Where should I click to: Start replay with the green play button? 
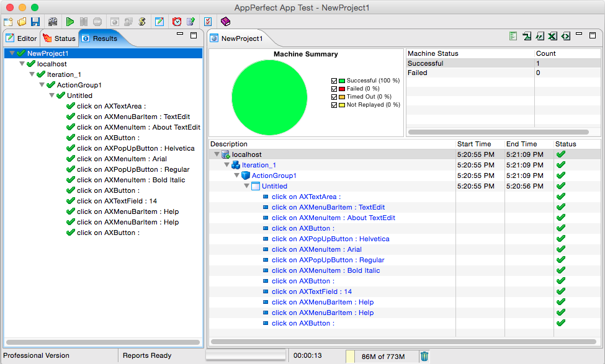[70, 22]
